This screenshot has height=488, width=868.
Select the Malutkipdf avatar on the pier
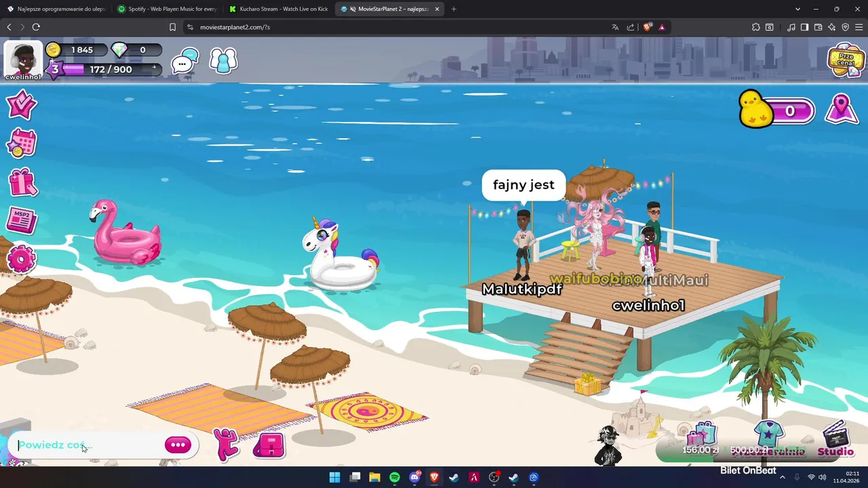522,244
